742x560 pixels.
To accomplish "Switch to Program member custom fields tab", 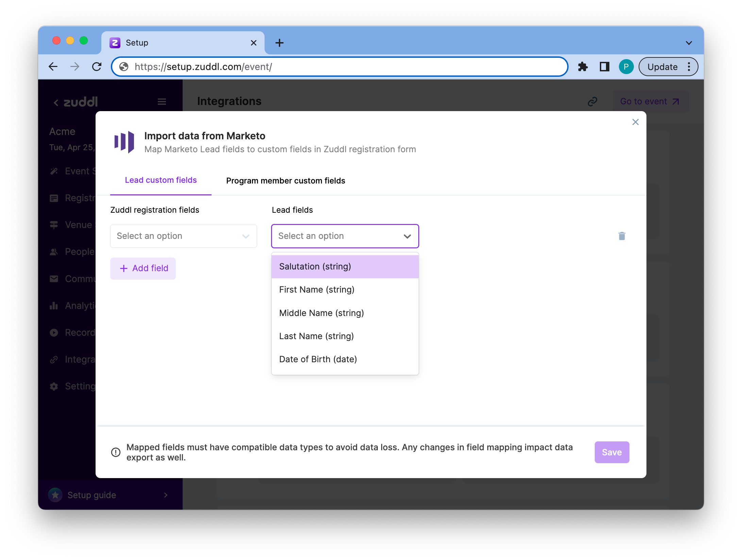I will click(x=285, y=180).
